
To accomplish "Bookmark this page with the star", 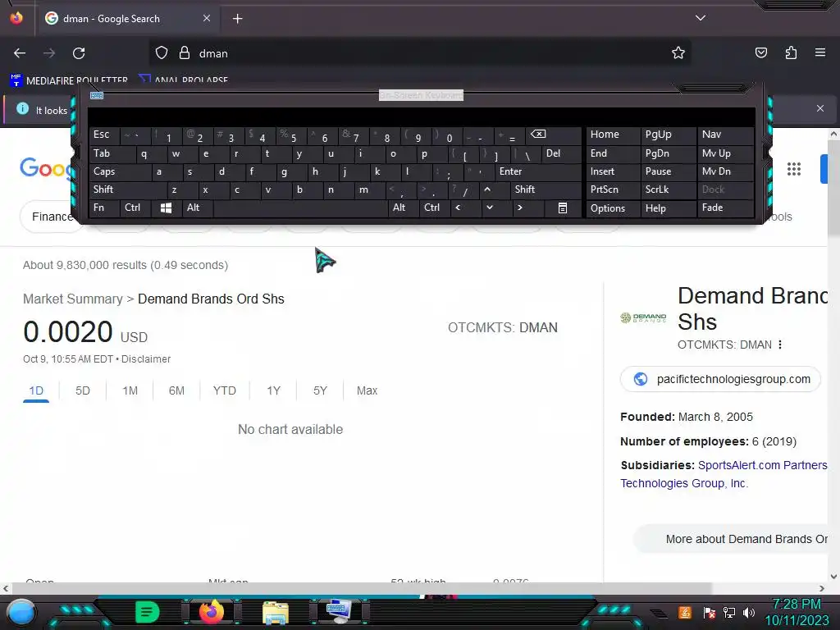I will point(678,53).
